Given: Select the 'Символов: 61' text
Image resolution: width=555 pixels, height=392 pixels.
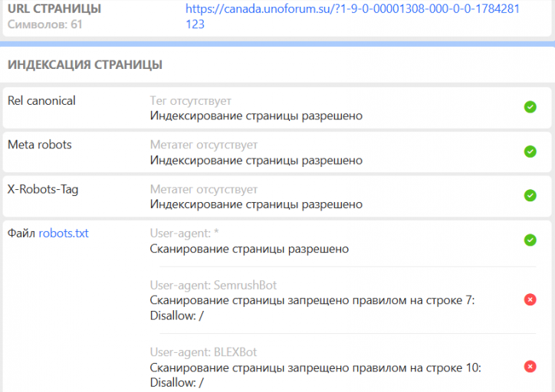Looking at the screenshot, I should (45, 24).
